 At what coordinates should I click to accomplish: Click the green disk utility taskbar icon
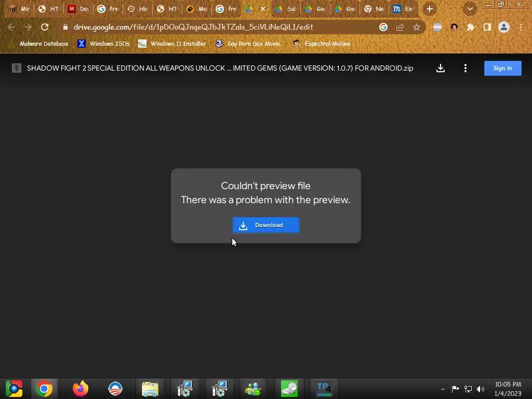(x=289, y=389)
